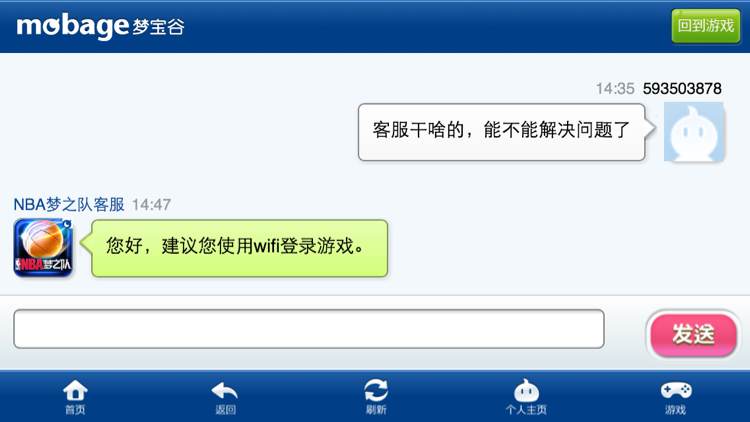Image resolution: width=750 pixels, height=422 pixels.
Task: Click the green 回到游戏 button
Action: coord(706,26)
